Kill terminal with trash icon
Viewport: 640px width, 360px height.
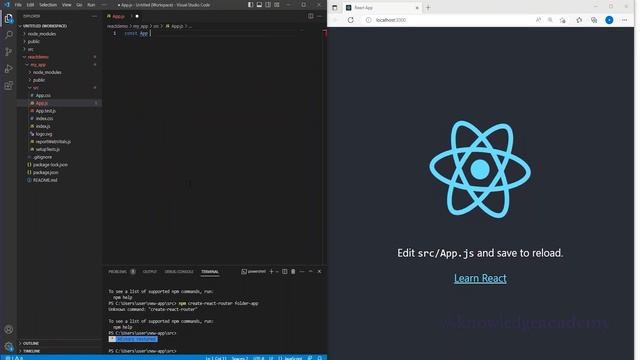(293, 271)
